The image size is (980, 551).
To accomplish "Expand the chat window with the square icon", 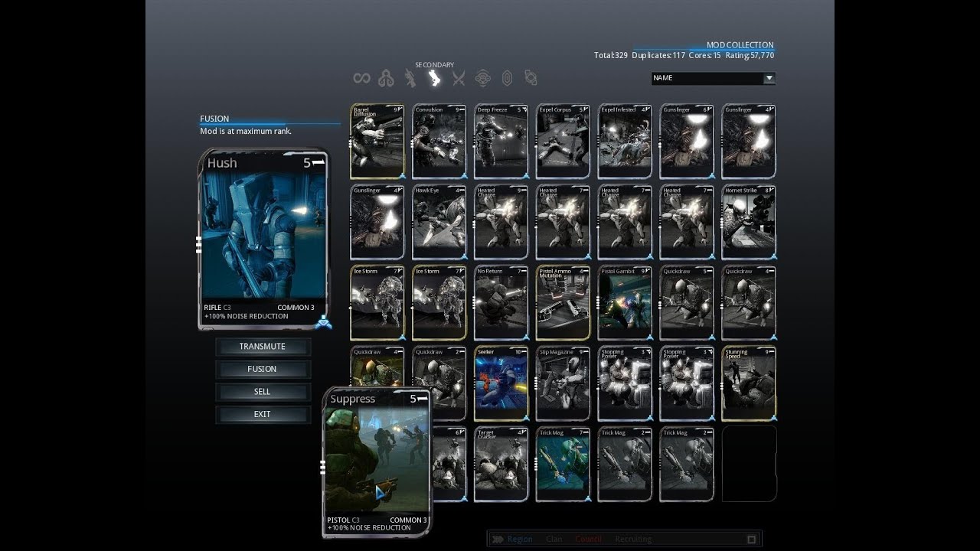I will pyautogui.click(x=751, y=539).
